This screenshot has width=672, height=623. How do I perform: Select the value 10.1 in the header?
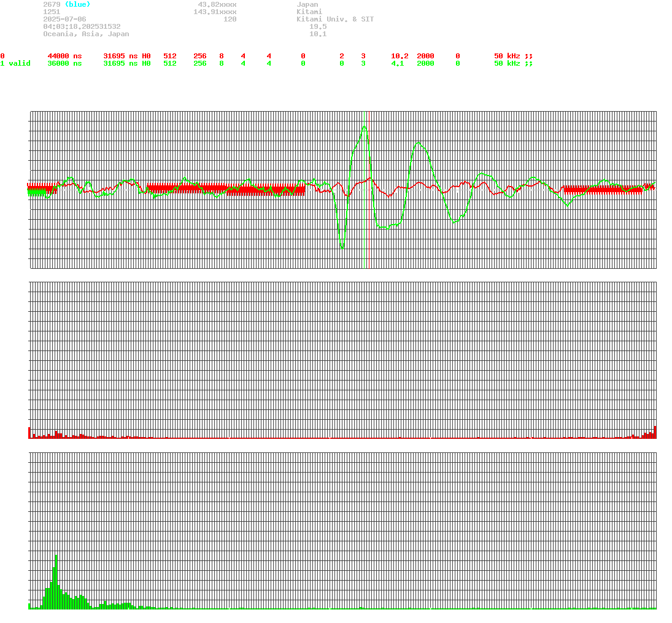pyautogui.click(x=317, y=33)
